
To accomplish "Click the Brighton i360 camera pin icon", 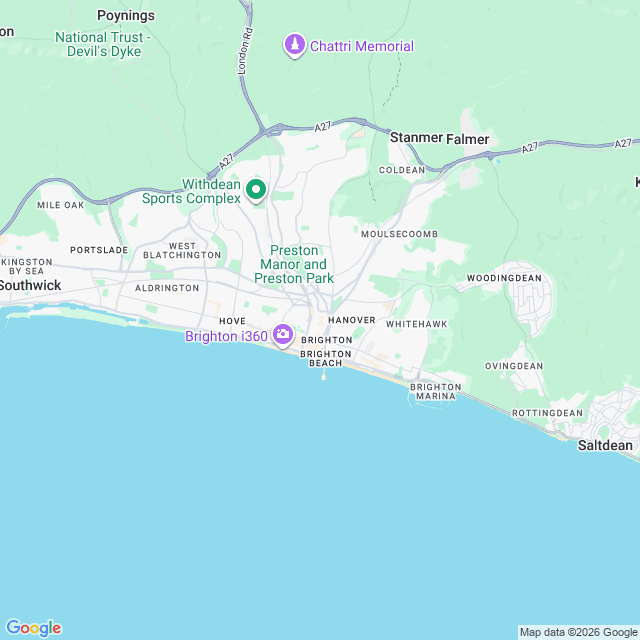I will point(283,336).
